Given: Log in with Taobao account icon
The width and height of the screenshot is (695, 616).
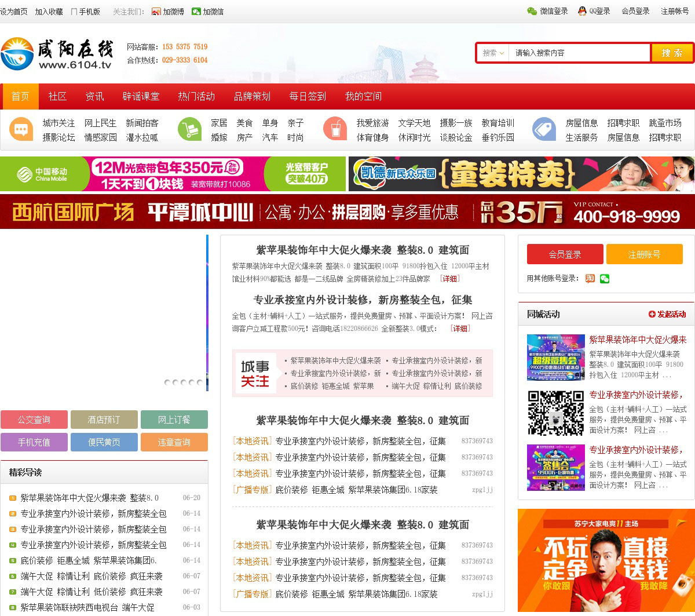Looking at the screenshot, I should (x=590, y=279).
